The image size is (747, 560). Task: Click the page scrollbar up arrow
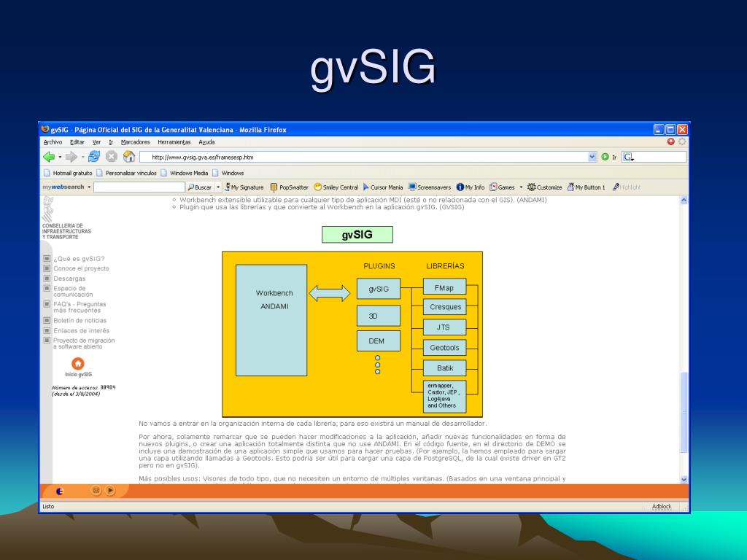point(684,201)
